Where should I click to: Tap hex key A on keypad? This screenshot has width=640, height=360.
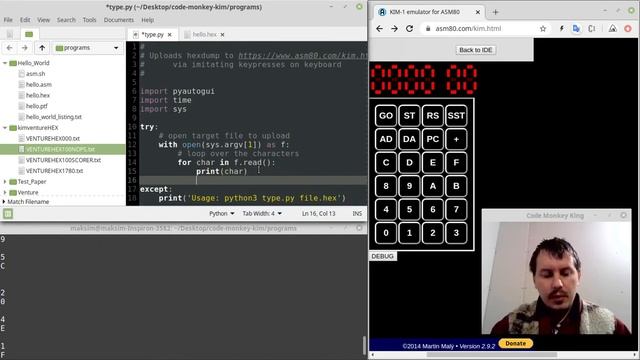[x=433, y=186]
